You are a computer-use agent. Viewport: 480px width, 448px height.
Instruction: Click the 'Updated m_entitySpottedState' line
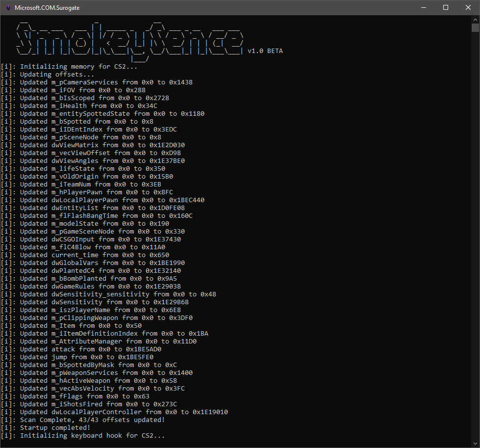[102, 114]
